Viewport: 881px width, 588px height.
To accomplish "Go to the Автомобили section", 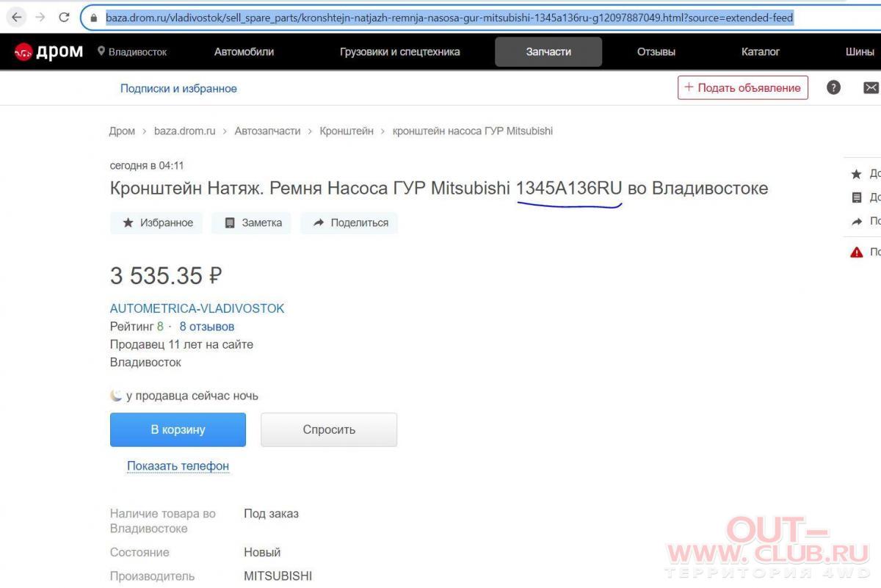I will pyautogui.click(x=244, y=52).
